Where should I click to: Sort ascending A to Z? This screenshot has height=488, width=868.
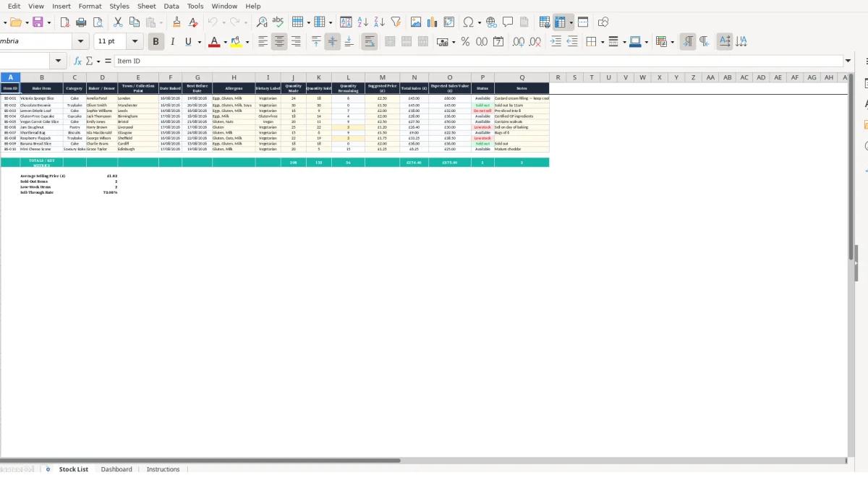tap(362, 22)
